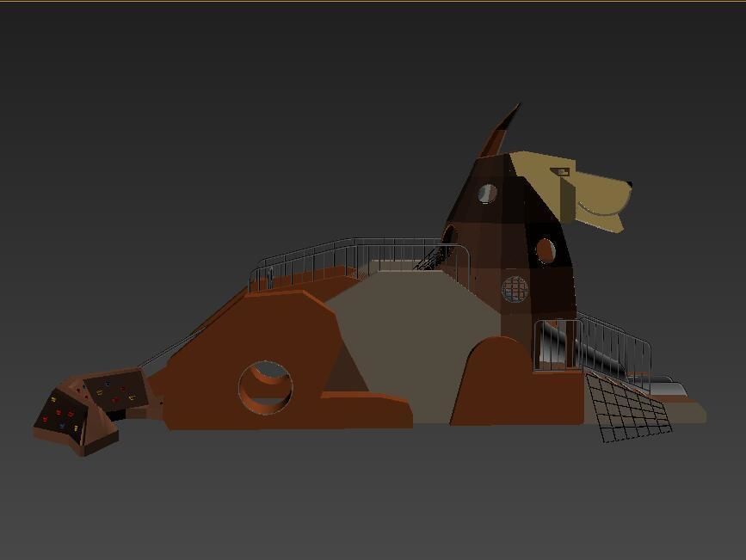This screenshot has width=746, height=560.
Task: Select the black climbing net near the slide
Action: click(628, 408)
